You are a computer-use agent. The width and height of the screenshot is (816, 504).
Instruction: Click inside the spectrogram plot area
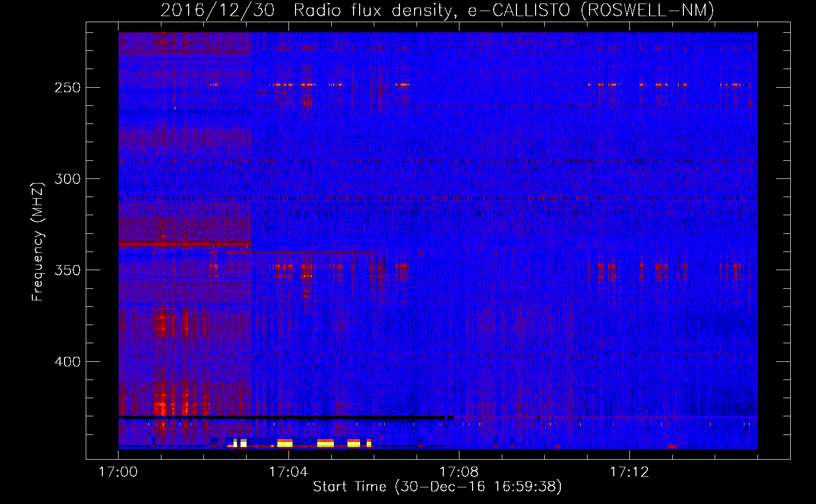438,240
